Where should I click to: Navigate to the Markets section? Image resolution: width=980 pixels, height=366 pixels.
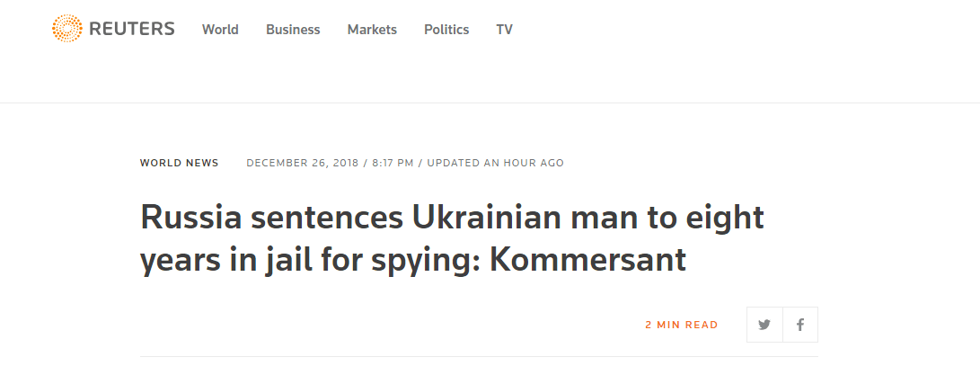pos(372,30)
